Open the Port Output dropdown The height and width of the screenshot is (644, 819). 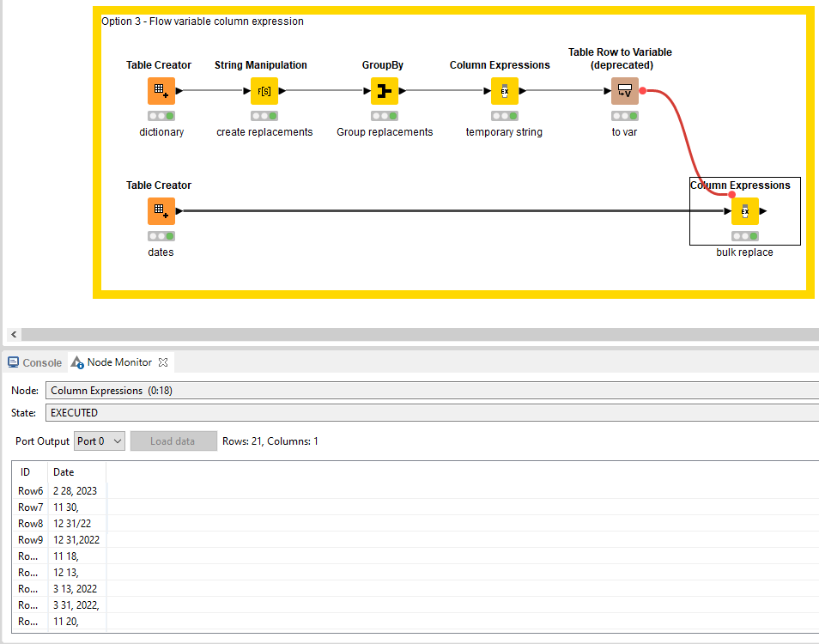pos(100,440)
